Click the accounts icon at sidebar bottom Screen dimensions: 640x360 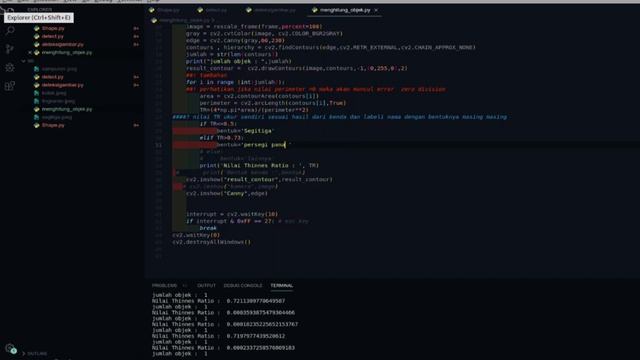point(11,348)
